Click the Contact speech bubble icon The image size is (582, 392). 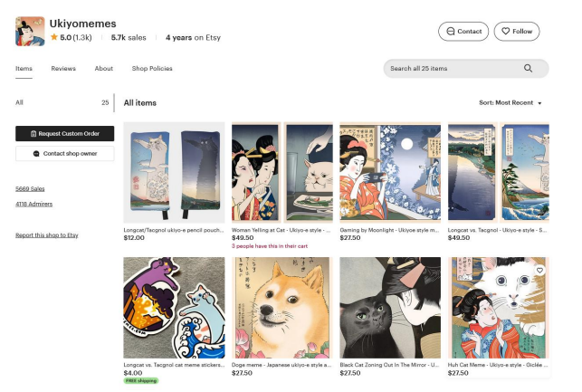coord(450,32)
